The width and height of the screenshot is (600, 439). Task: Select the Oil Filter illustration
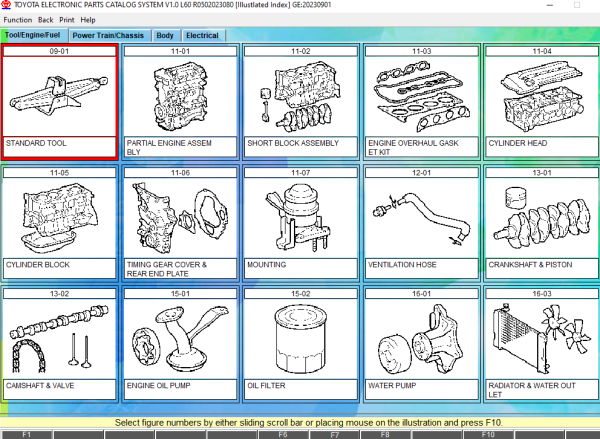click(x=301, y=339)
